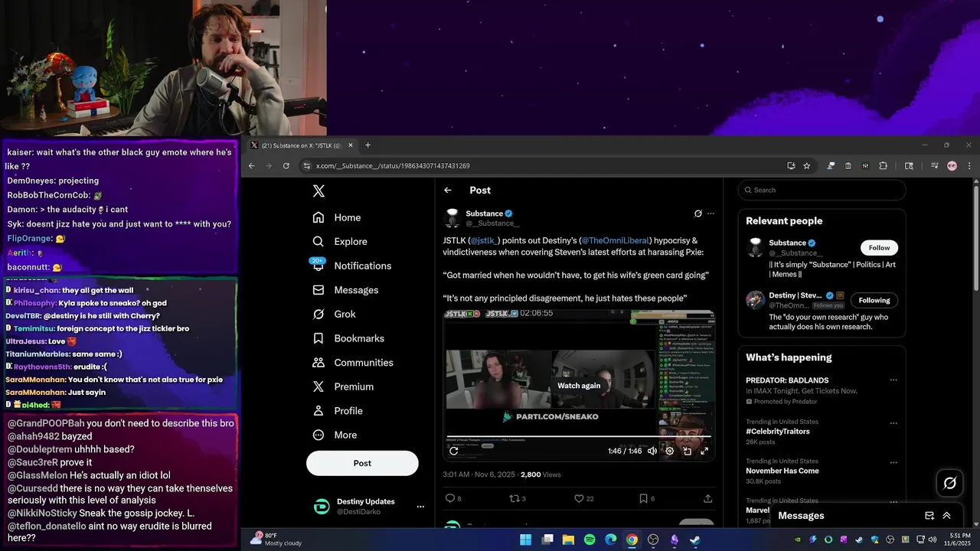
Task: Bookmark this page with star icon
Action: [806, 166]
